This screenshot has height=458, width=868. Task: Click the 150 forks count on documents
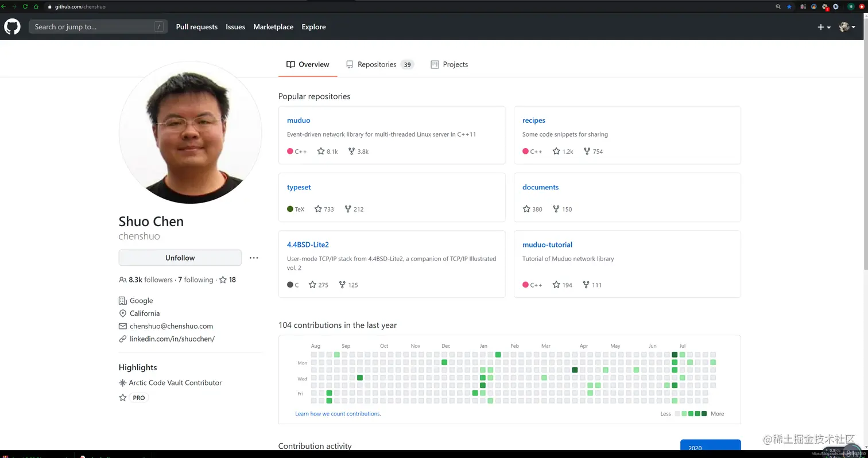[x=563, y=209]
